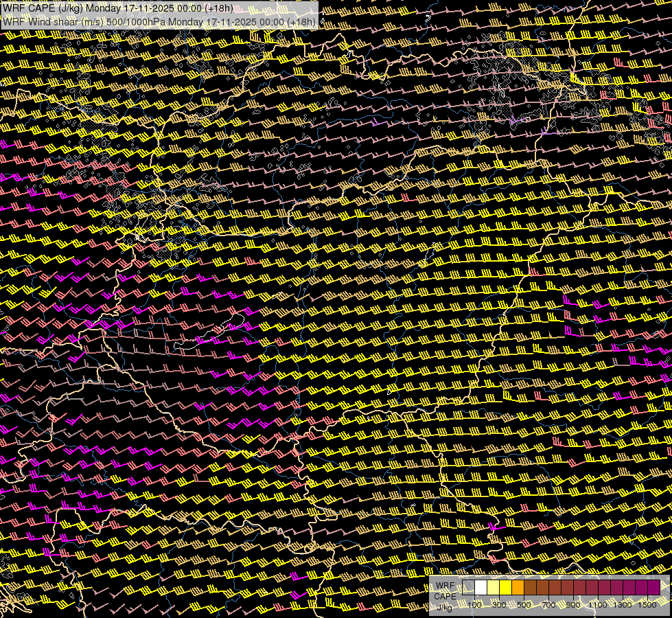The image size is (672, 618).
Task: Click the WRF CAPE title line
Action: click(118, 8)
